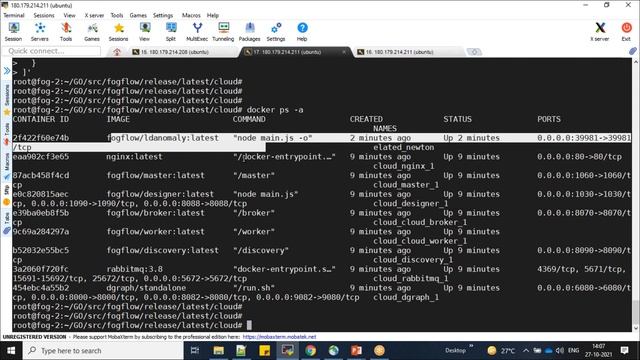
Task: Click the nginx:latest image text
Action: pyautogui.click(x=134, y=157)
